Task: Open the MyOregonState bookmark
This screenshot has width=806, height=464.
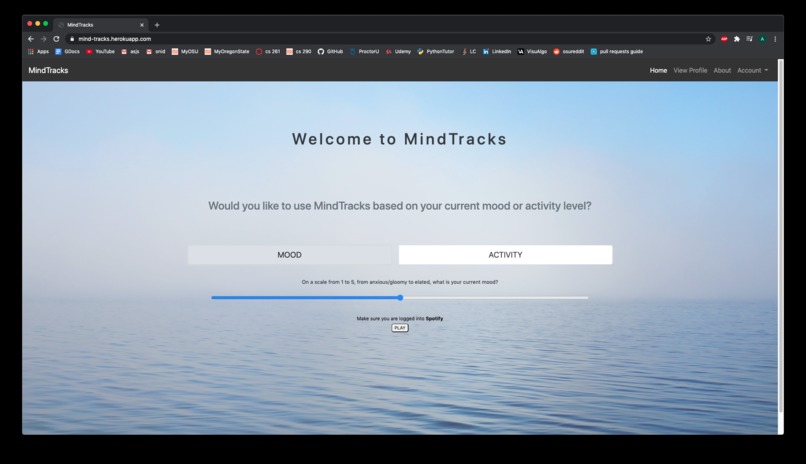Action: click(x=227, y=51)
